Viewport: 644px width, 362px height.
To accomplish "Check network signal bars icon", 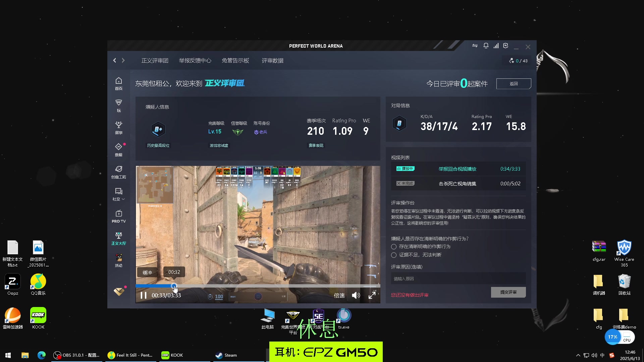I will pos(496,46).
